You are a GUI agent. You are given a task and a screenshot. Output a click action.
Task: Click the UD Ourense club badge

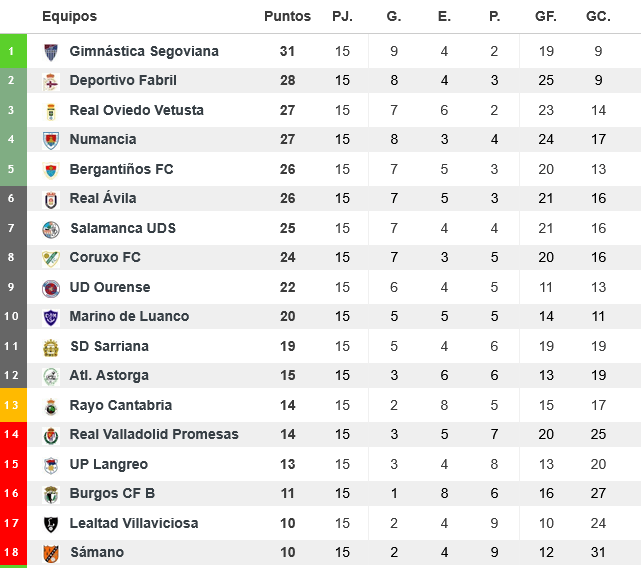coord(51,288)
